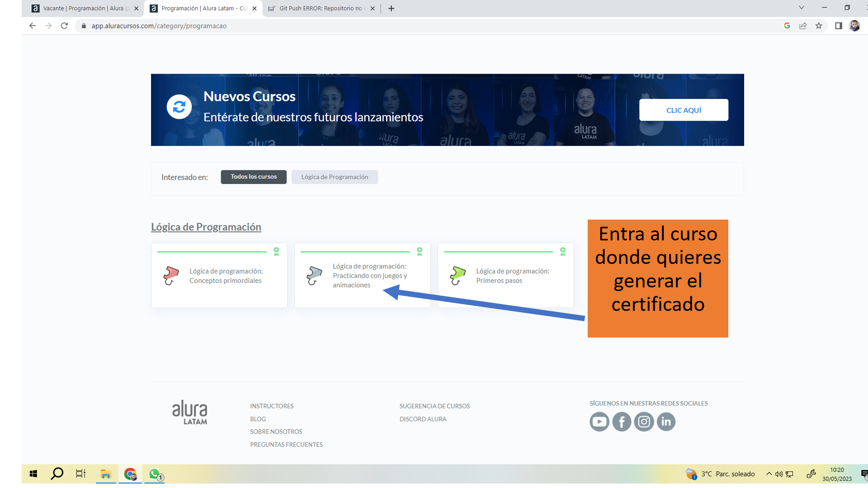
Task: Expand the tab search dropdown arrow
Action: [802, 8]
